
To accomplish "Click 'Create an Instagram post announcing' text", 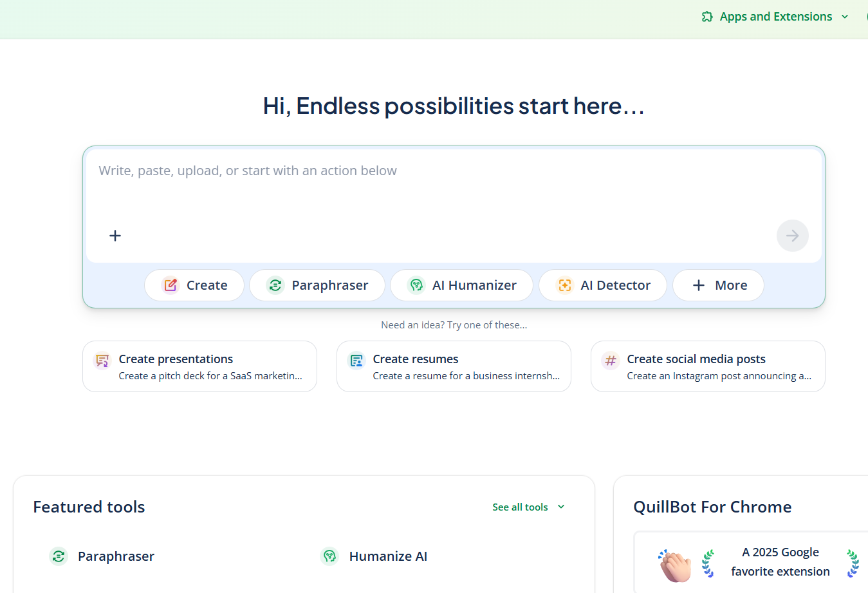I will click(719, 376).
